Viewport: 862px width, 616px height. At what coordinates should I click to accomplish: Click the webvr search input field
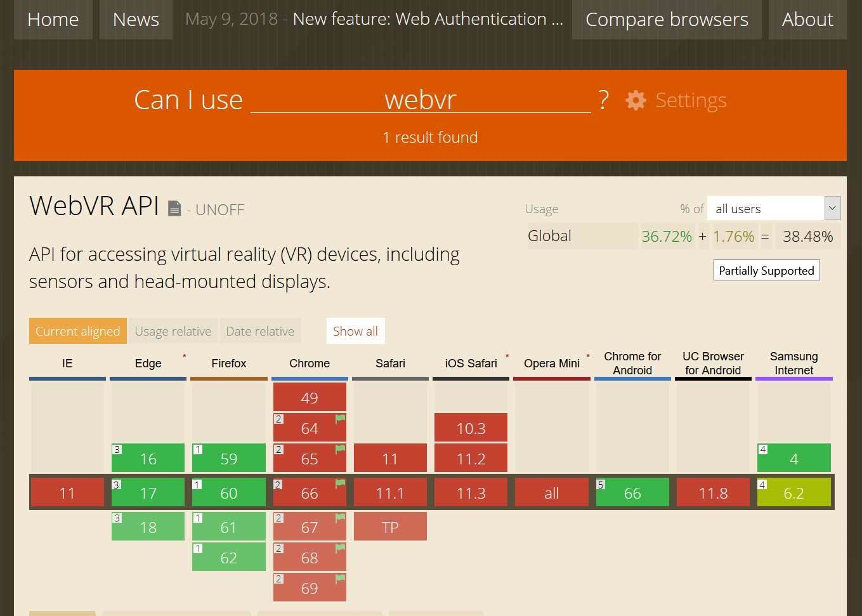coord(421,100)
